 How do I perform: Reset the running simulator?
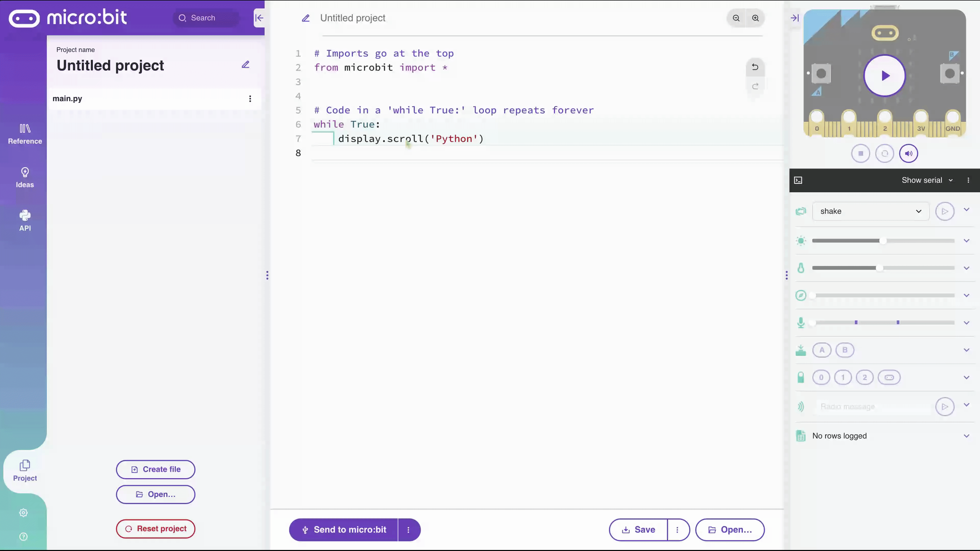pyautogui.click(x=885, y=153)
